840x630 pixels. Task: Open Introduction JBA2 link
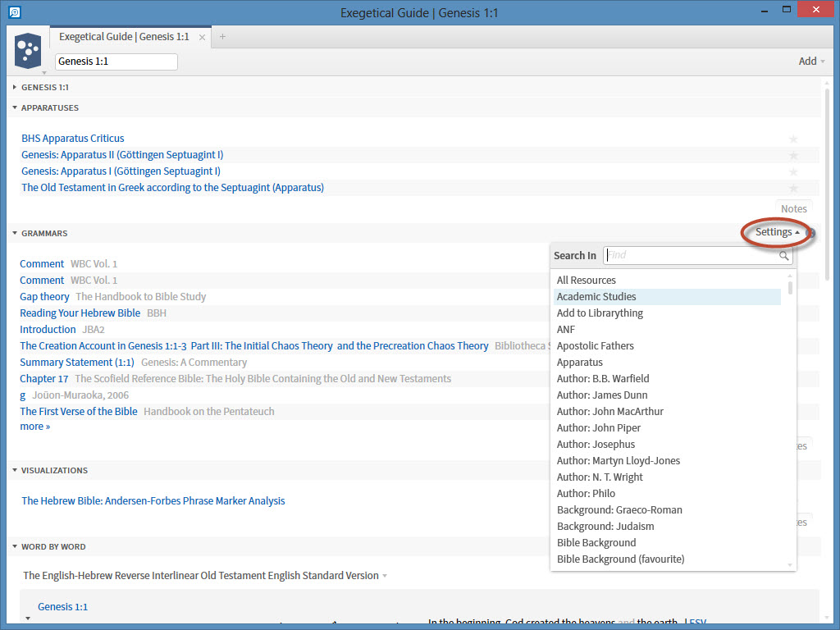48,330
